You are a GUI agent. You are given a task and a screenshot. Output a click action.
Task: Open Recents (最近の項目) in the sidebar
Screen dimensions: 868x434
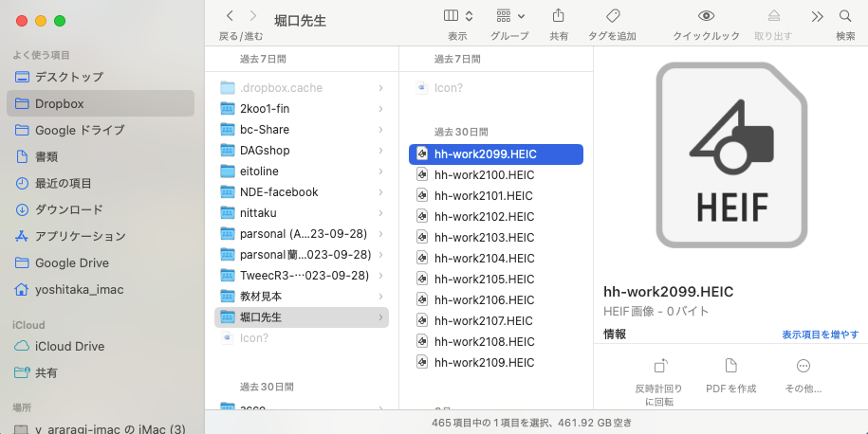point(101,183)
